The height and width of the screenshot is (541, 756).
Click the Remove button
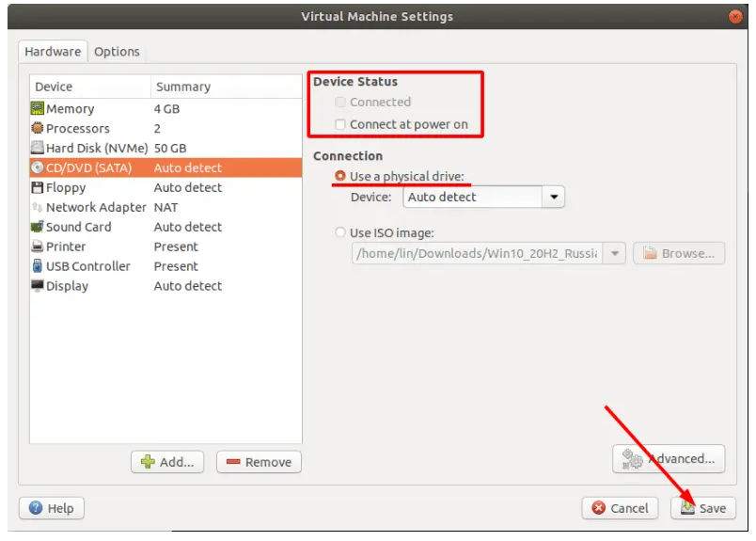[259, 462]
